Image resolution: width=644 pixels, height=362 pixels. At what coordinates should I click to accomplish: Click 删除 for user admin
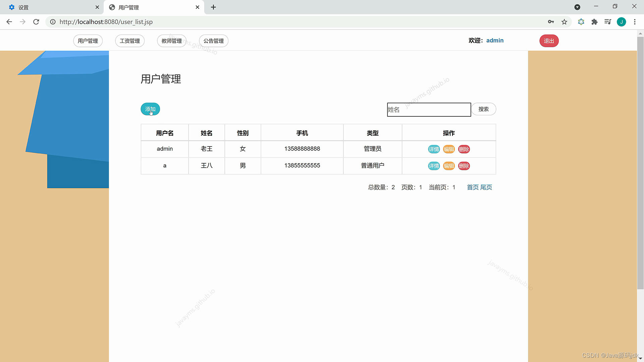click(464, 149)
